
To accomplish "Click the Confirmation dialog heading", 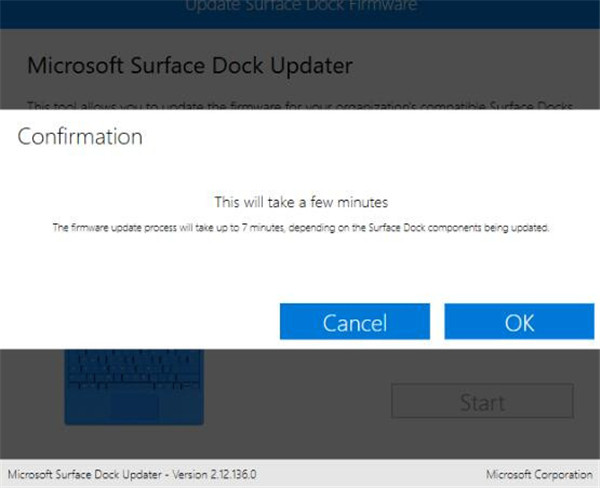I will tap(80, 136).
